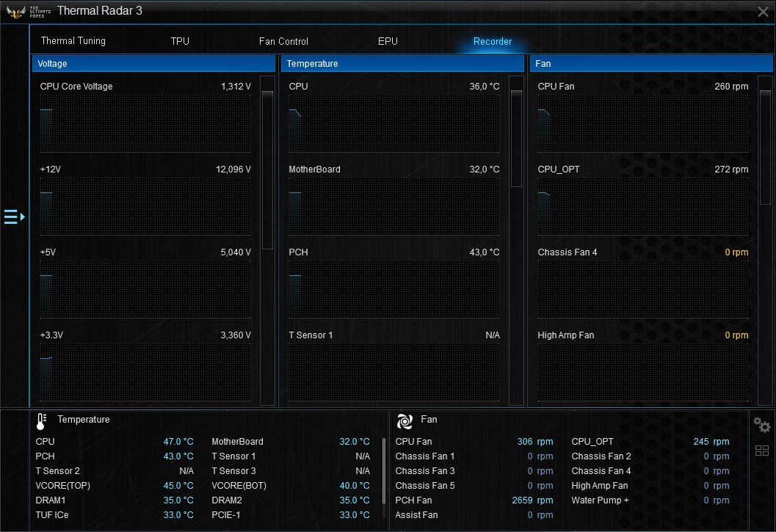Click the thermometer icon in the bottom panel
The image size is (776, 532).
pos(42,421)
